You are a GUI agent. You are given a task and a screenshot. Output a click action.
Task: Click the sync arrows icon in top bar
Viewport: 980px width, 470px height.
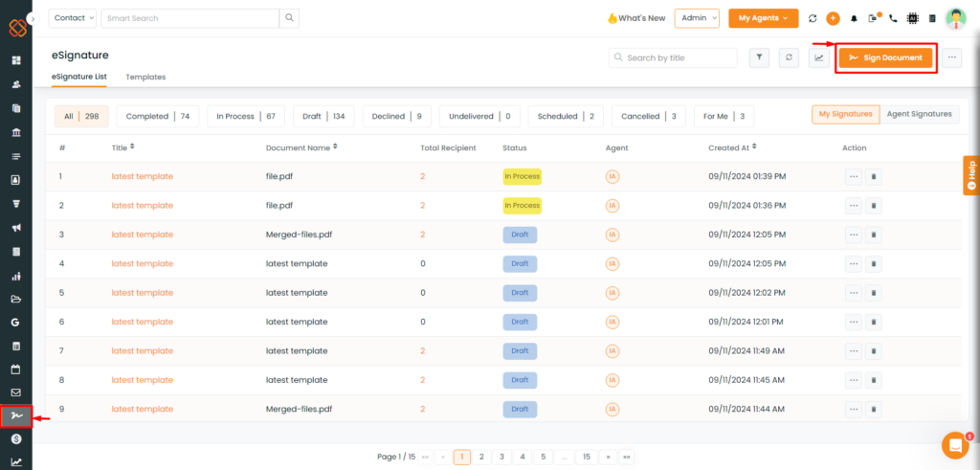(x=813, y=19)
